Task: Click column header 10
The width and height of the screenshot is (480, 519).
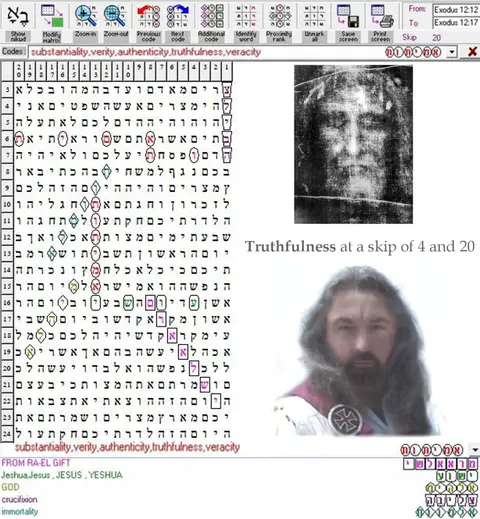Action: tap(128, 71)
